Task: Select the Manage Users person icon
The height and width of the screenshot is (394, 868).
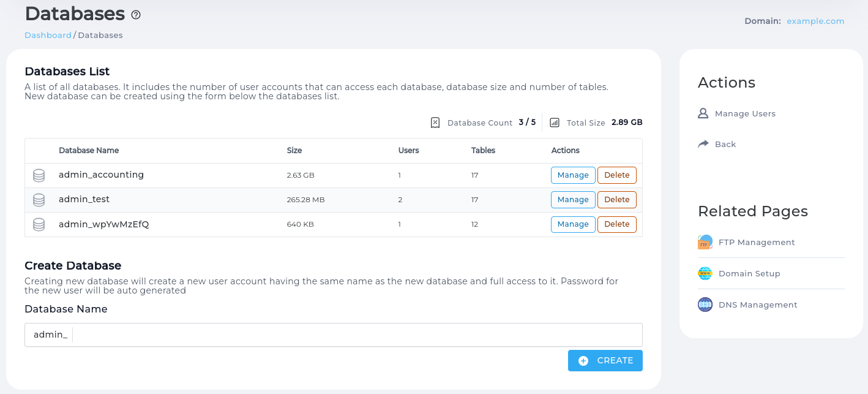Action: pos(703,113)
